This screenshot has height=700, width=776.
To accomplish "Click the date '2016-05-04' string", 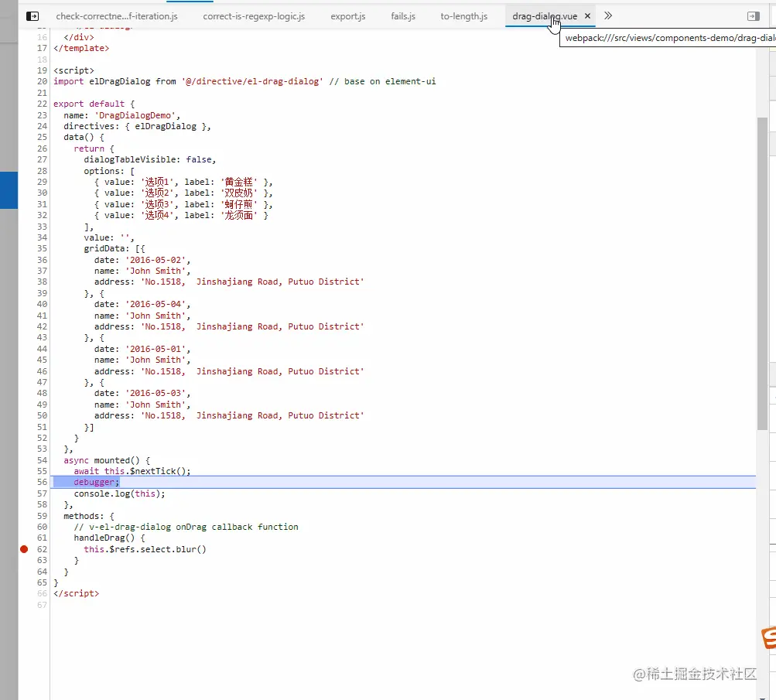I will (156, 304).
